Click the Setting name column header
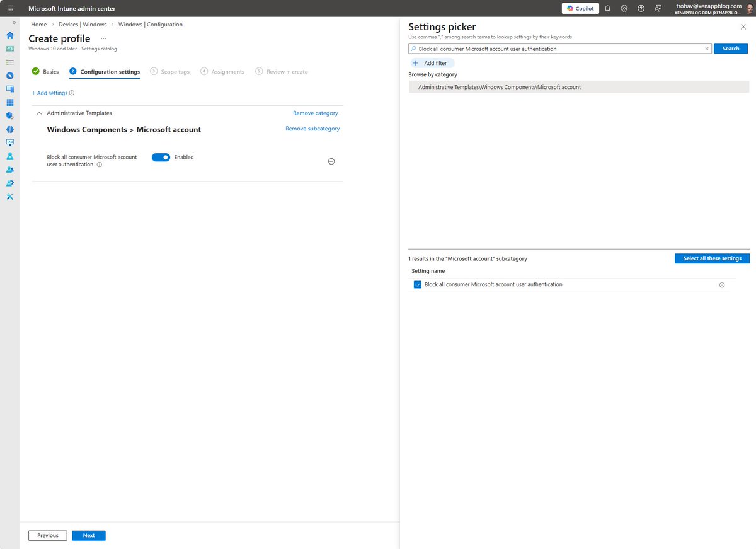Image resolution: width=756 pixels, height=549 pixels. (428, 271)
